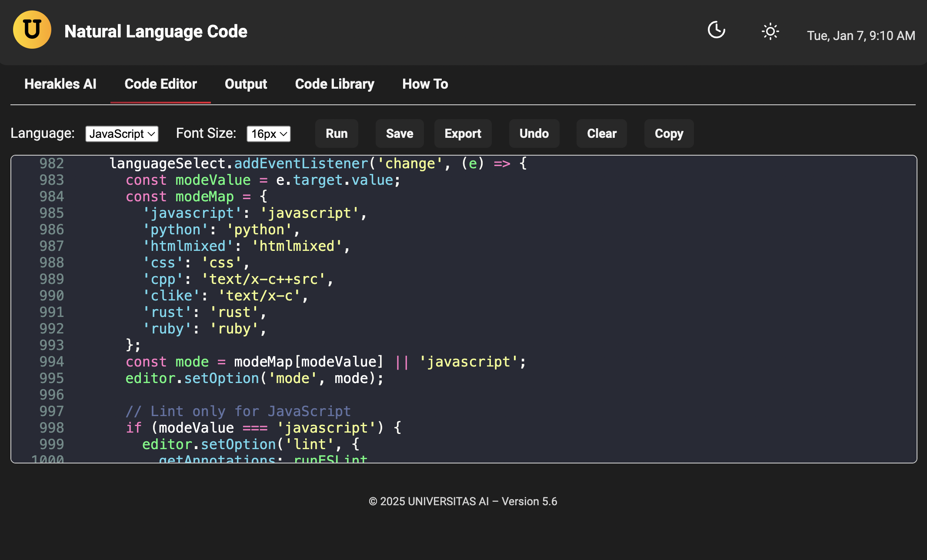Viewport: 927px width, 560px height.
Task: Clear the editor with the Clear button
Action: pos(602,133)
